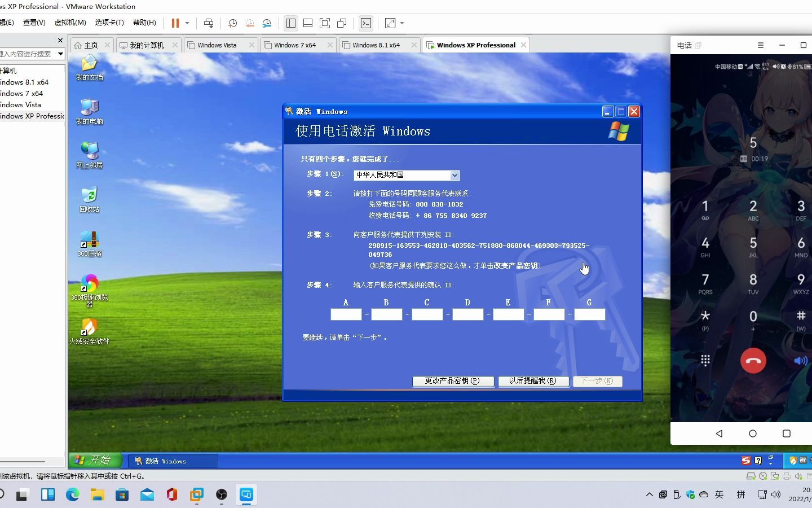
Task: Show hidden icons in host system tray
Action: (650, 494)
